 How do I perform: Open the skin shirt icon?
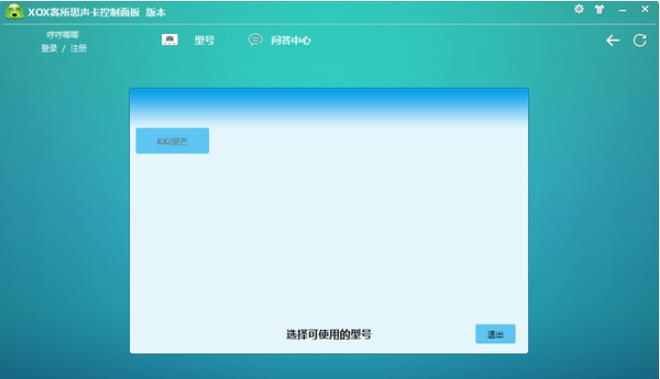point(599,9)
